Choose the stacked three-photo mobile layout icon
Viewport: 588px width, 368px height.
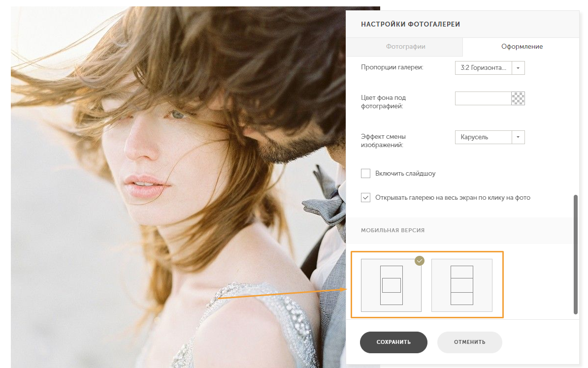click(x=461, y=285)
